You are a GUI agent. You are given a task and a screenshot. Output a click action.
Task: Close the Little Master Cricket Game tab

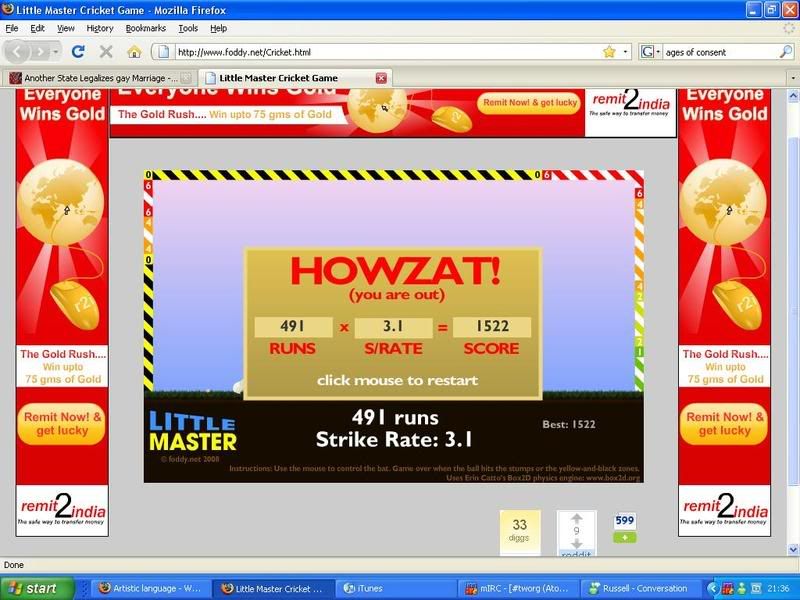click(381, 78)
